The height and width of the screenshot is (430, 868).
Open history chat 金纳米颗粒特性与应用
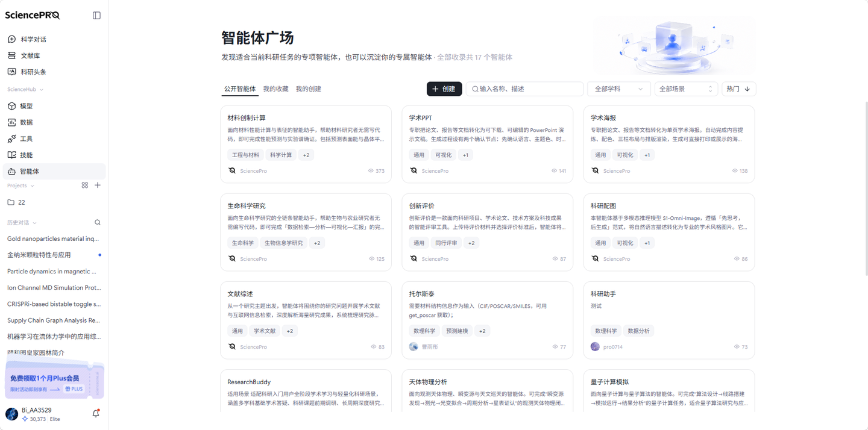54,255
